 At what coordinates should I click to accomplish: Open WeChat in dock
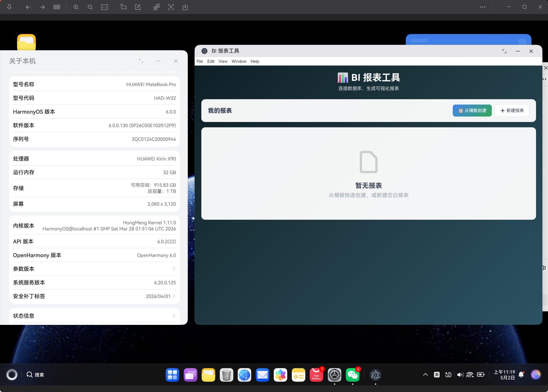tap(353, 375)
